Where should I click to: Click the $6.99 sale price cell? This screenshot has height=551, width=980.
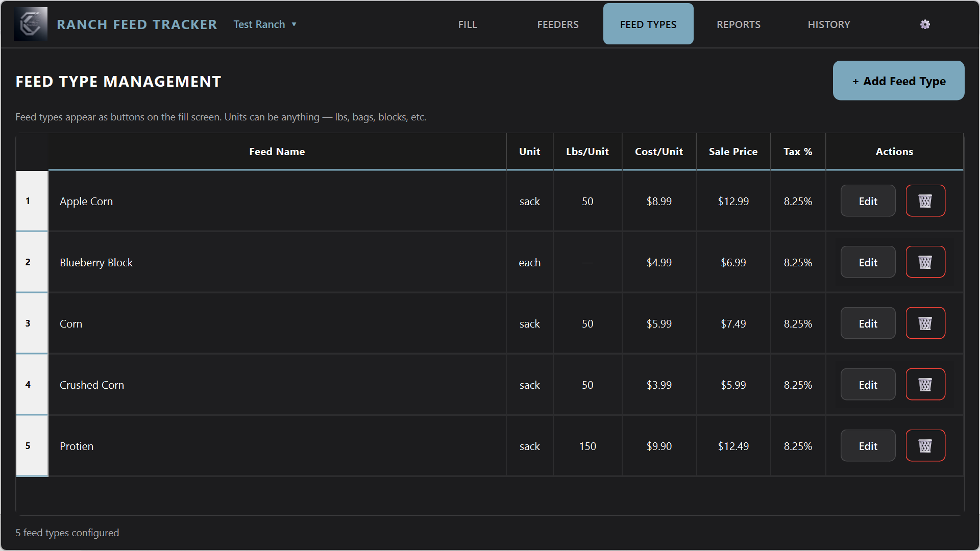(x=733, y=262)
